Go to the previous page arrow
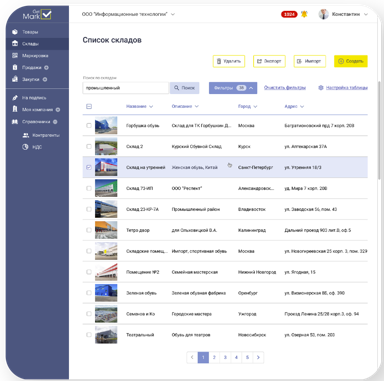 pyautogui.click(x=192, y=357)
